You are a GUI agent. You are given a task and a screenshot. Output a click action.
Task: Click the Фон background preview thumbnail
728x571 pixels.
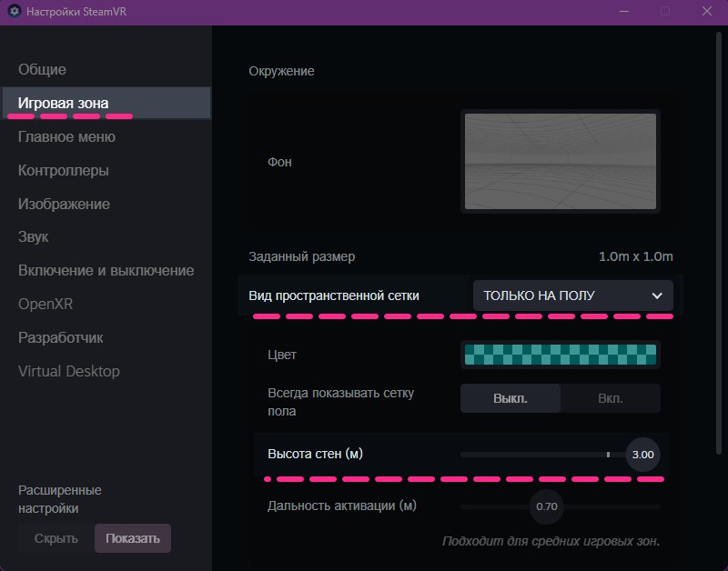point(561,162)
